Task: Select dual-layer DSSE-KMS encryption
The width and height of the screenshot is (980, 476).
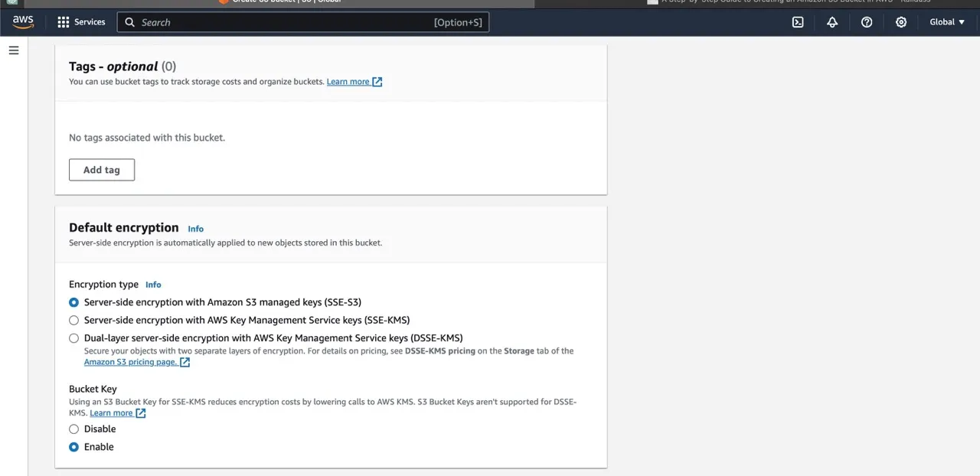Action: pos(74,338)
